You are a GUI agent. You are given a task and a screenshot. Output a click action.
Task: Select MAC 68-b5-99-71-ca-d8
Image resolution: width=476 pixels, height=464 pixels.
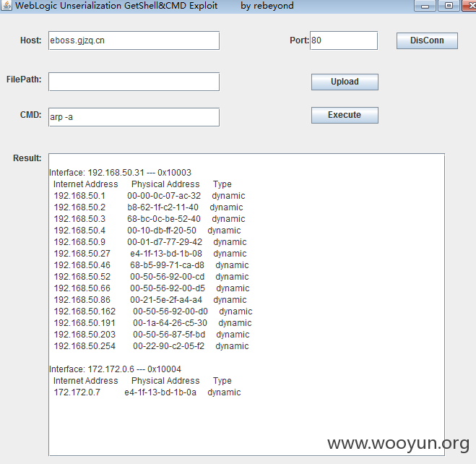(168, 265)
